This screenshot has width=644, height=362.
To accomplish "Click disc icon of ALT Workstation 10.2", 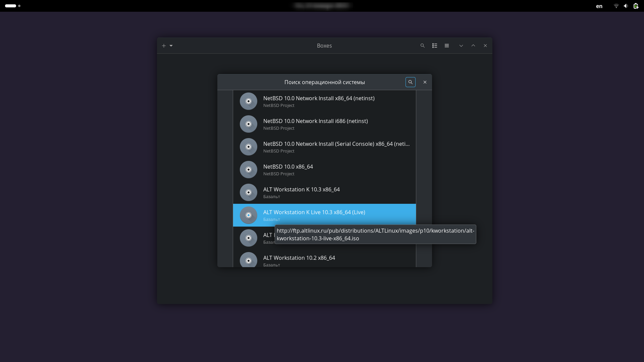I will (249, 260).
